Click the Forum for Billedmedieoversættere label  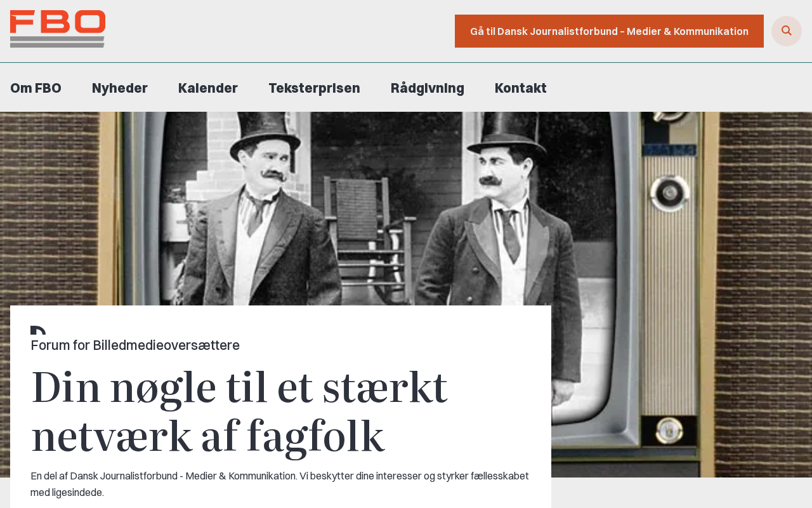tap(135, 345)
